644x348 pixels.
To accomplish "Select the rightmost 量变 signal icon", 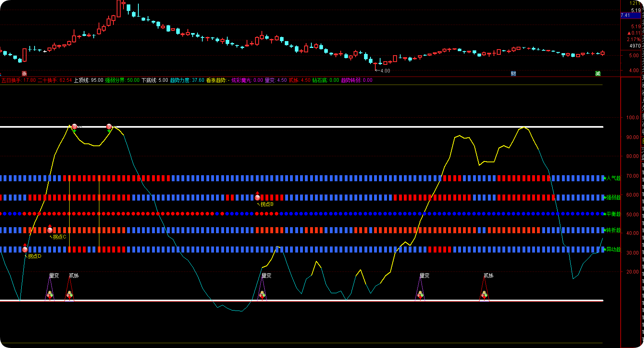I will point(420,295).
